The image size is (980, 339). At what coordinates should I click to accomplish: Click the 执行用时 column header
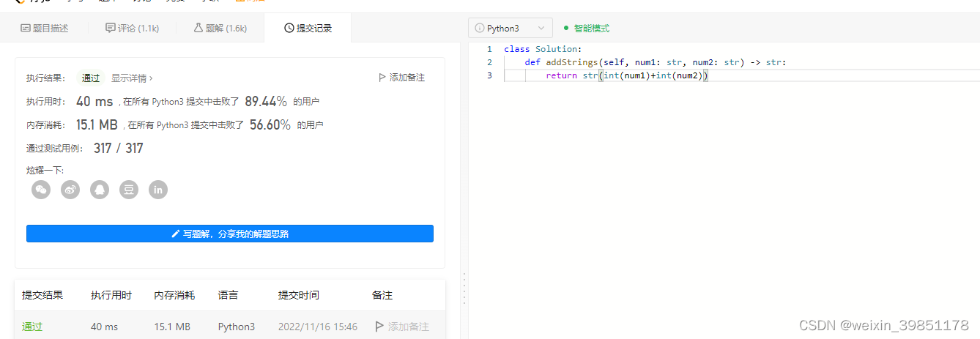111,295
